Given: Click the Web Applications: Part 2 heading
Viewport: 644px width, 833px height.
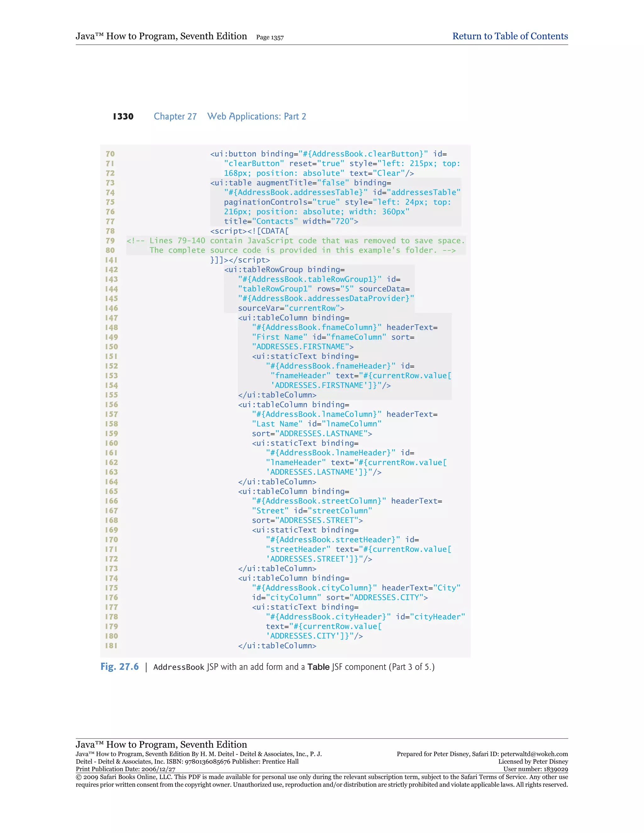Looking at the screenshot, I should [256, 117].
